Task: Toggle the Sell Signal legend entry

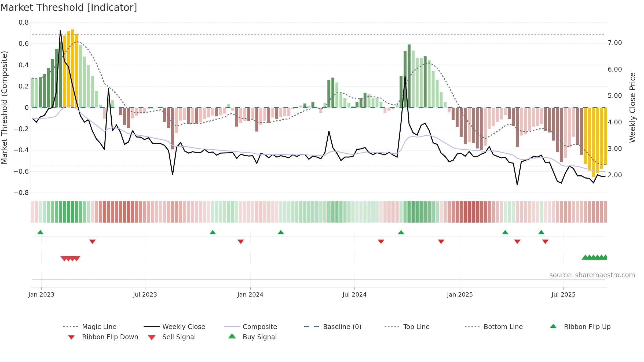Action: (x=172, y=337)
